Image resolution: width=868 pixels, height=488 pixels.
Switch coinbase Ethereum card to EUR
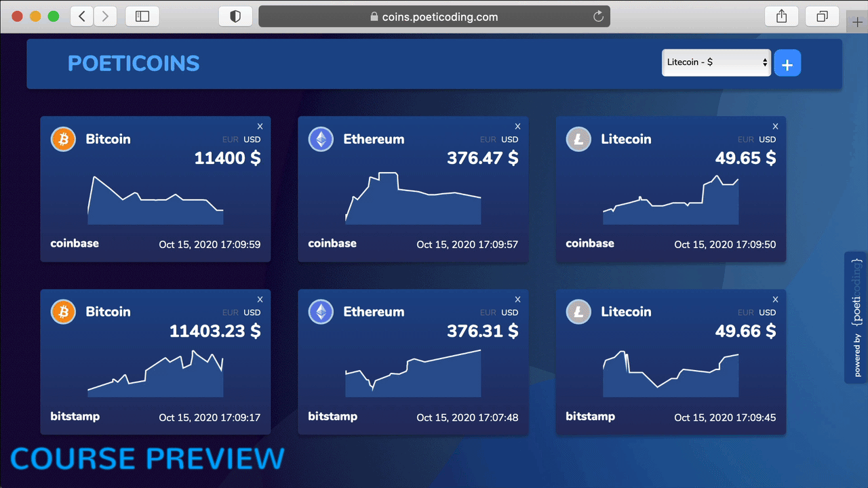488,140
